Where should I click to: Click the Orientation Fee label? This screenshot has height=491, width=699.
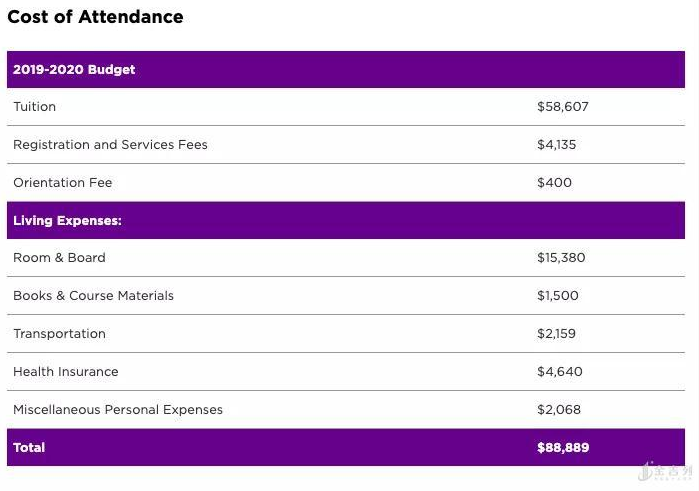coord(63,183)
